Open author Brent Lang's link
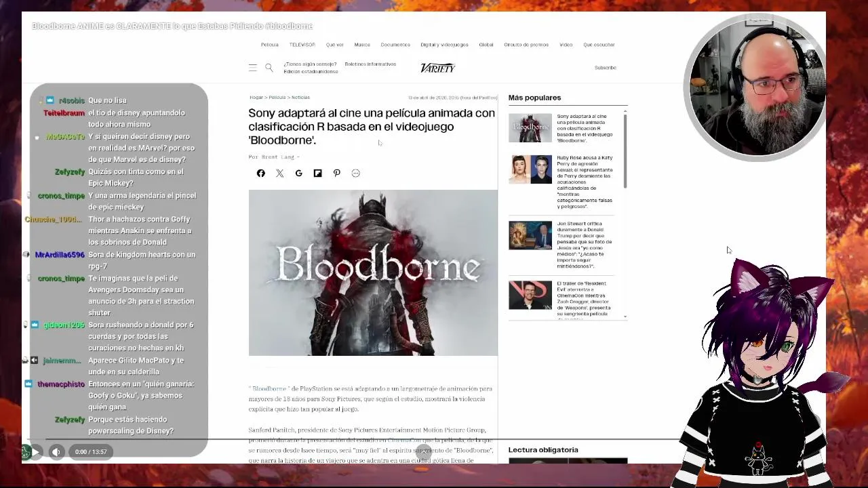 (x=278, y=157)
